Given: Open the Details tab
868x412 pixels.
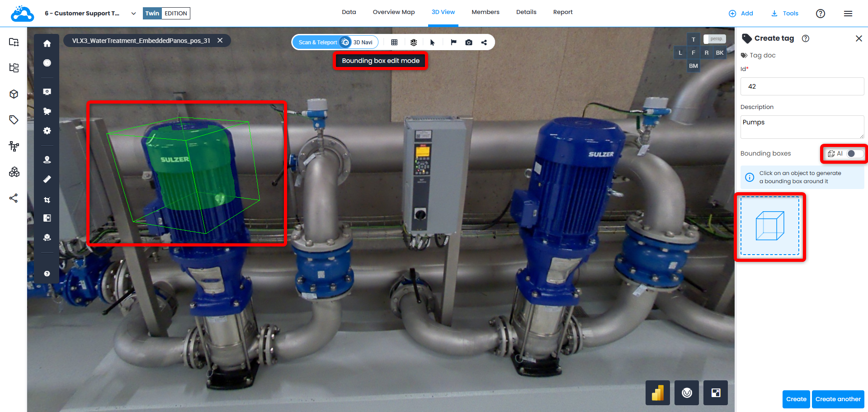Looking at the screenshot, I should point(526,12).
